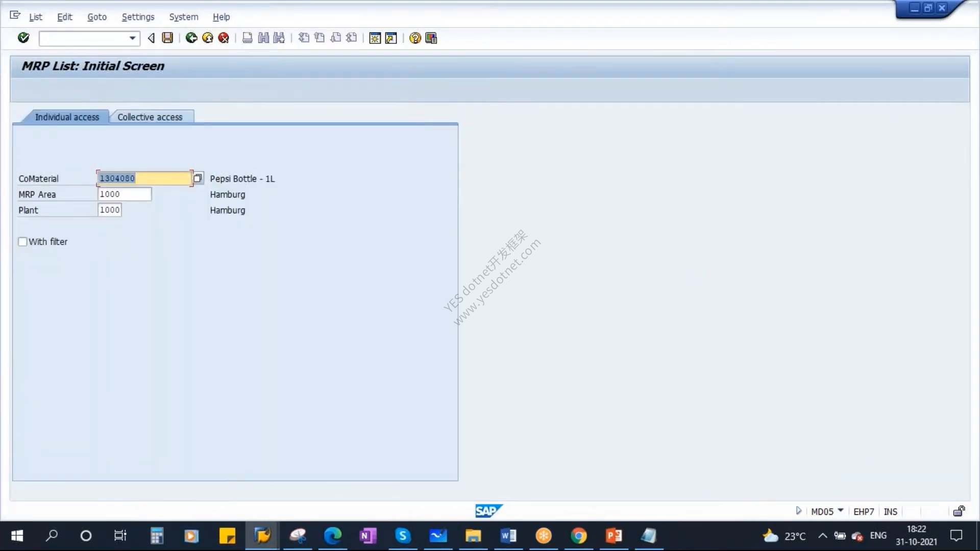Click the INS insert mode indicator
Image resolution: width=980 pixels, height=551 pixels.
(x=890, y=512)
